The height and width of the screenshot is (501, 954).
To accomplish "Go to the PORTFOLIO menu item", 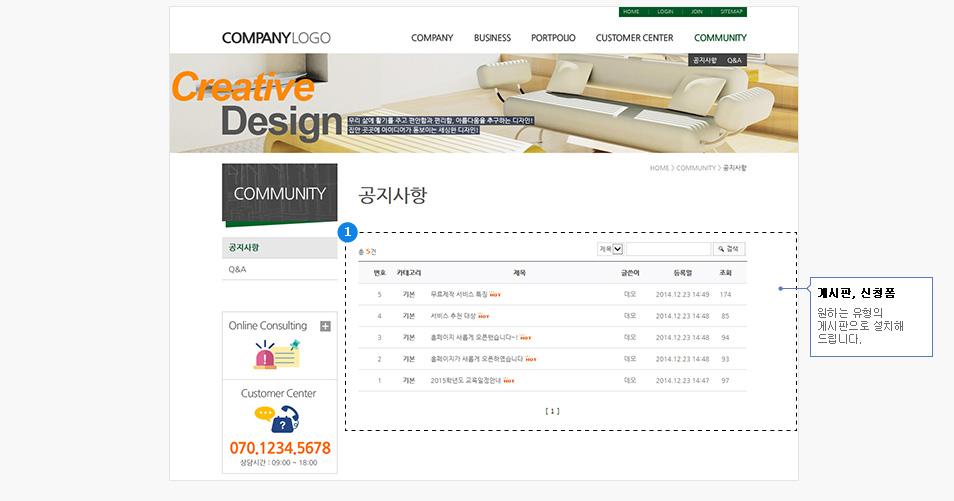I will tap(553, 38).
